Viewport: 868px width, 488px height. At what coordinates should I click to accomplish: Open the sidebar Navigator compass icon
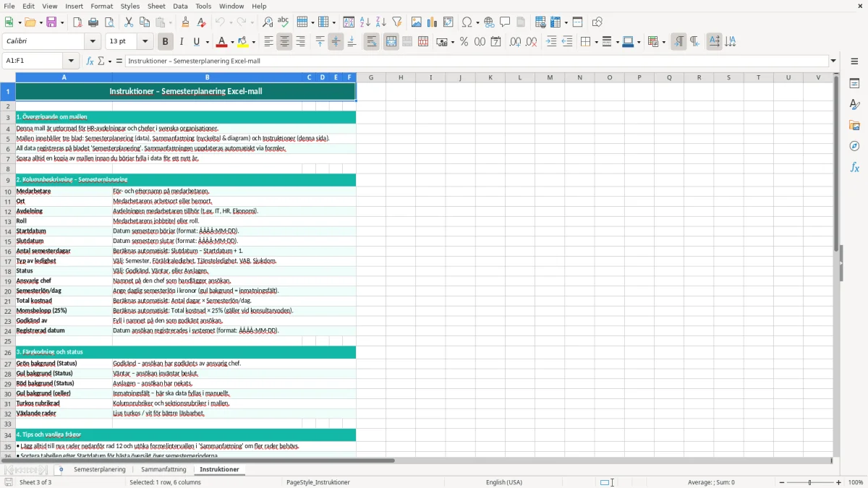point(854,146)
